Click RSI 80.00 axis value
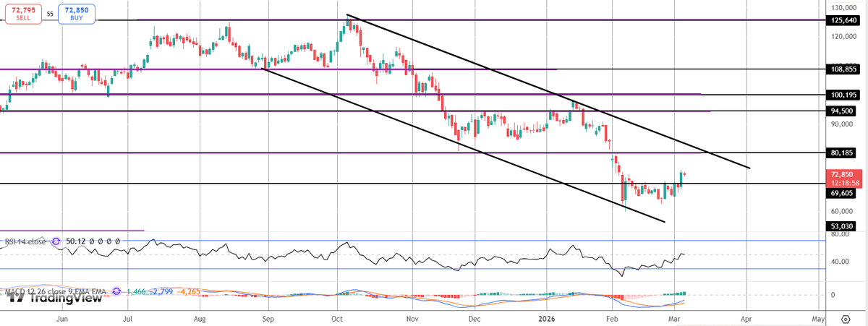The width and height of the screenshot is (868, 326). [x=839, y=234]
